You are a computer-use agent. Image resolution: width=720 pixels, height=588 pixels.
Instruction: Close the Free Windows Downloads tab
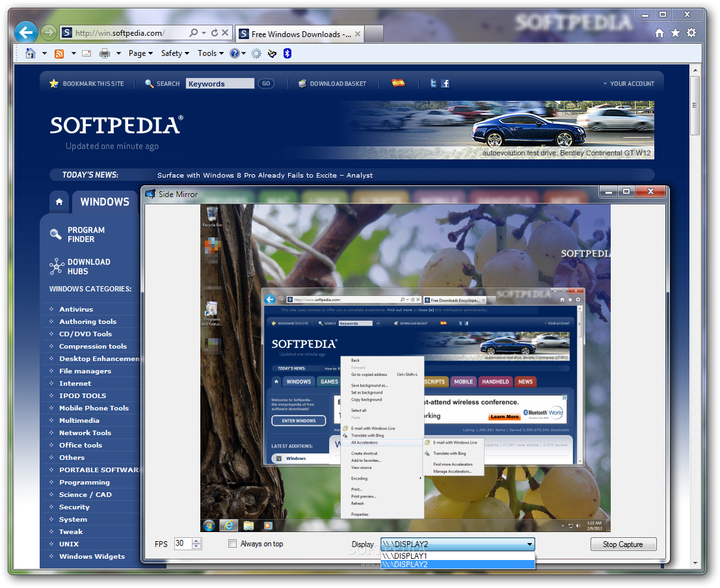(x=357, y=34)
